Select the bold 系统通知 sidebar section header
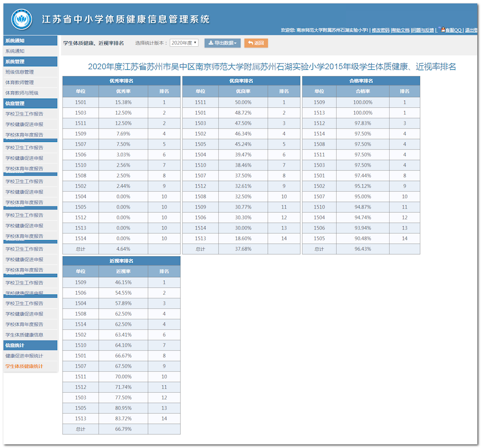 click(x=30, y=40)
